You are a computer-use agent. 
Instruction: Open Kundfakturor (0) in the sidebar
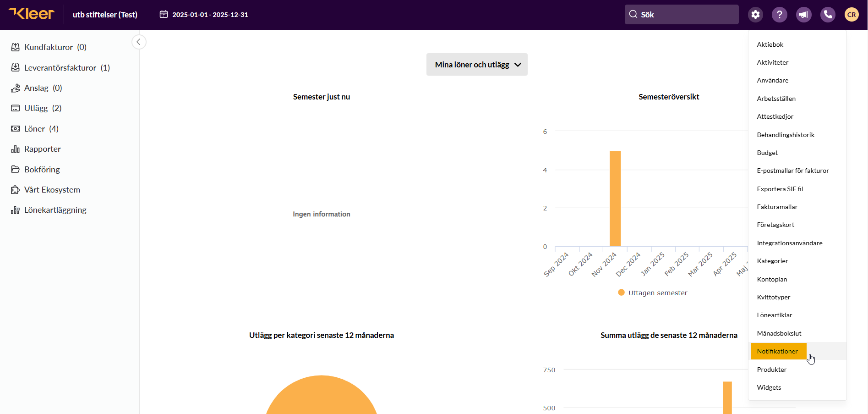pos(55,47)
